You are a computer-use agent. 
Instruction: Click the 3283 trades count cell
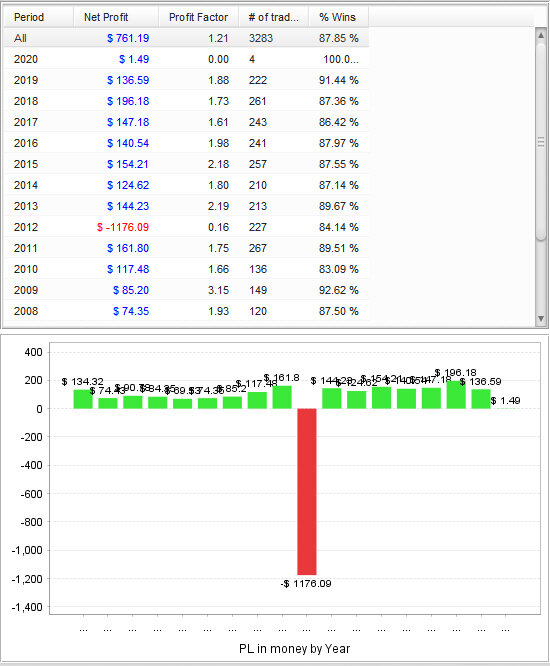(261, 38)
